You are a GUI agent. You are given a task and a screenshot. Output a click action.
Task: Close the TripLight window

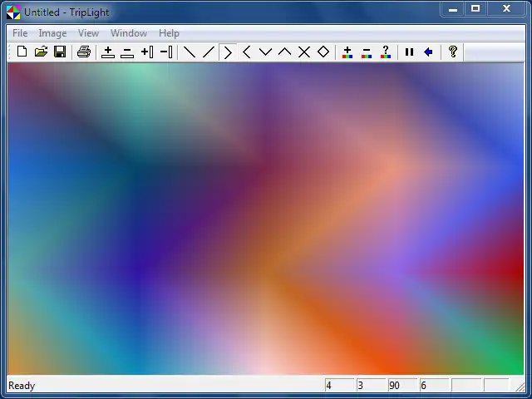click(x=506, y=9)
